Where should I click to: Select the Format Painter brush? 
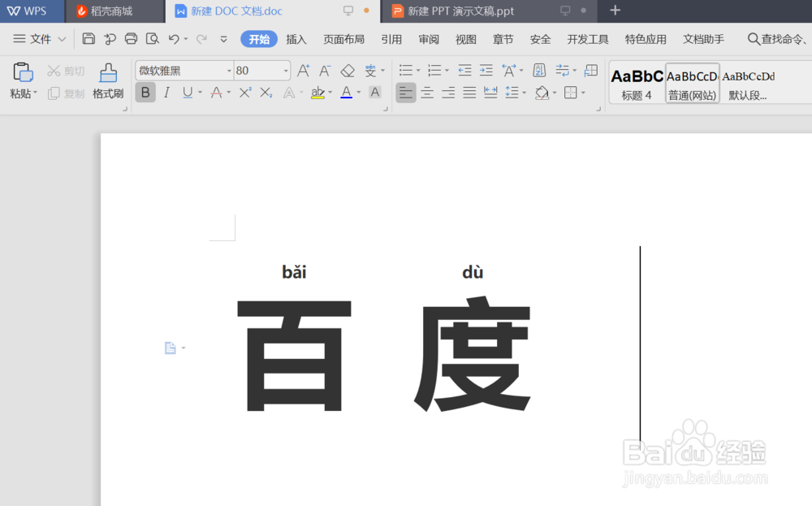point(108,80)
